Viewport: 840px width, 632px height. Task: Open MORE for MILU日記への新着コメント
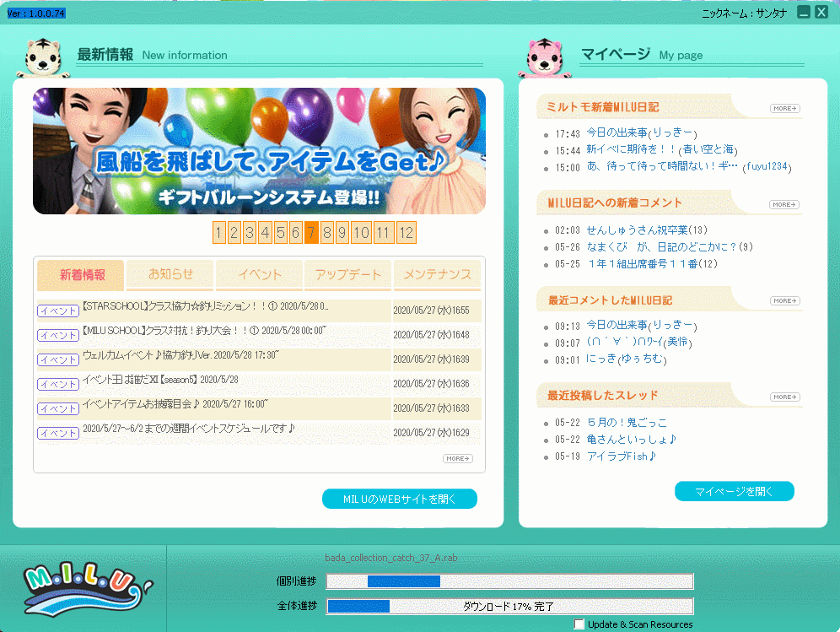784,204
